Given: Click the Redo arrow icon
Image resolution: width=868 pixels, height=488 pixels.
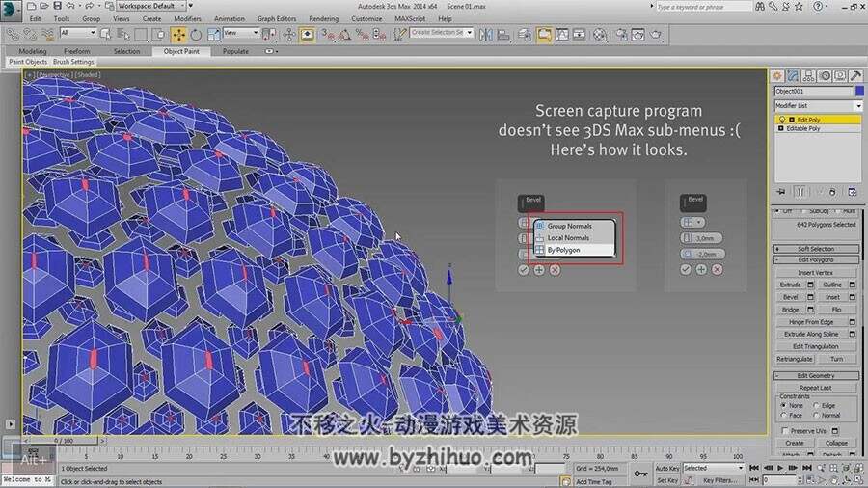Looking at the screenshot, I should click(x=89, y=6).
